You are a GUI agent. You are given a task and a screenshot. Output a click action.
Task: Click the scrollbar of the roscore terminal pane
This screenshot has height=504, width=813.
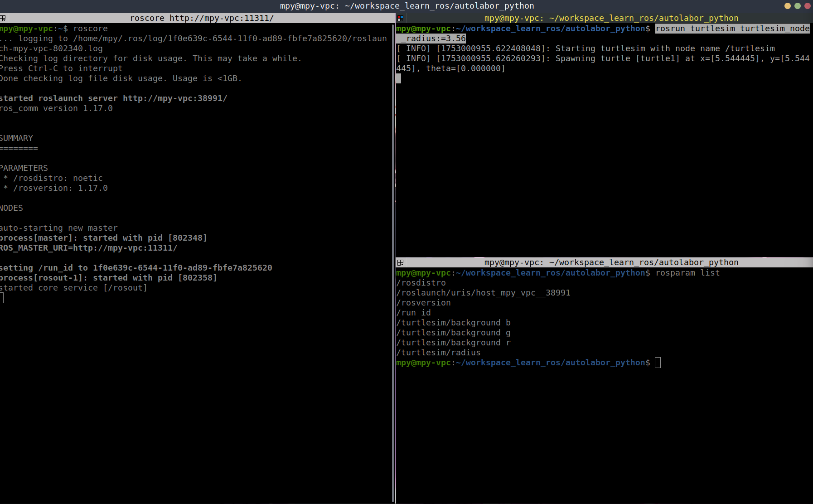tap(393, 263)
